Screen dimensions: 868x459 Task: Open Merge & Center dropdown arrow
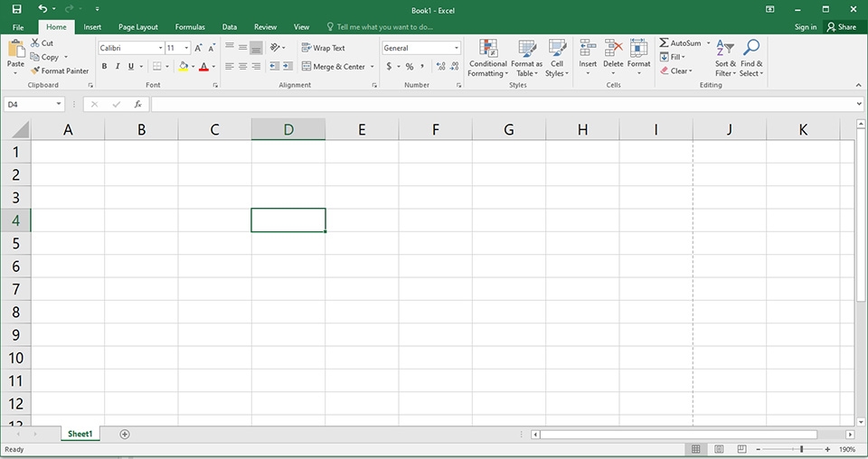[x=372, y=66]
